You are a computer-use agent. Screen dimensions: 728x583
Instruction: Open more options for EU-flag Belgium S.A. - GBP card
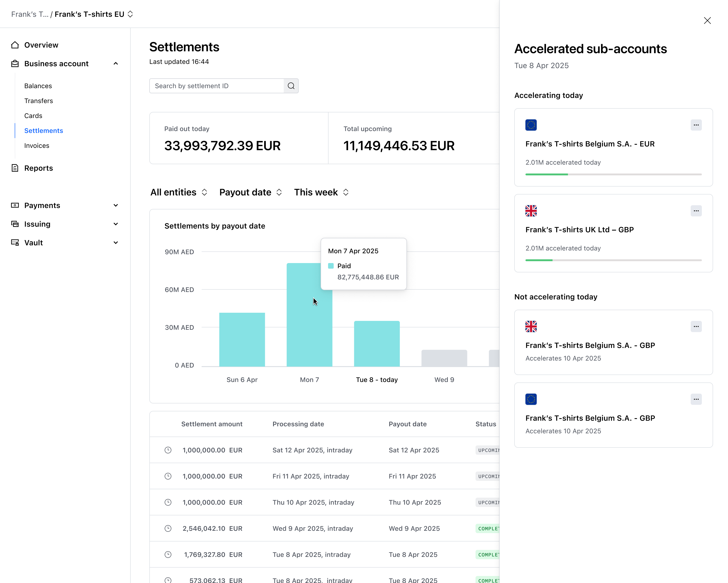coord(696,399)
